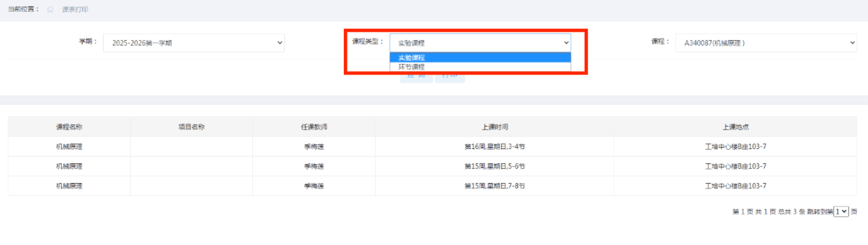868x245 pixels.
Task: Click the last row's 工培中心楼B座103-7 location
Action: (735, 186)
